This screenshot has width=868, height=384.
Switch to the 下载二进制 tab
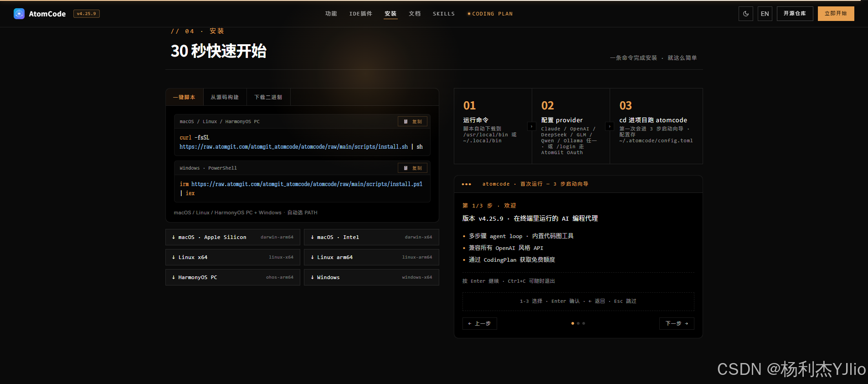[268, 97]
